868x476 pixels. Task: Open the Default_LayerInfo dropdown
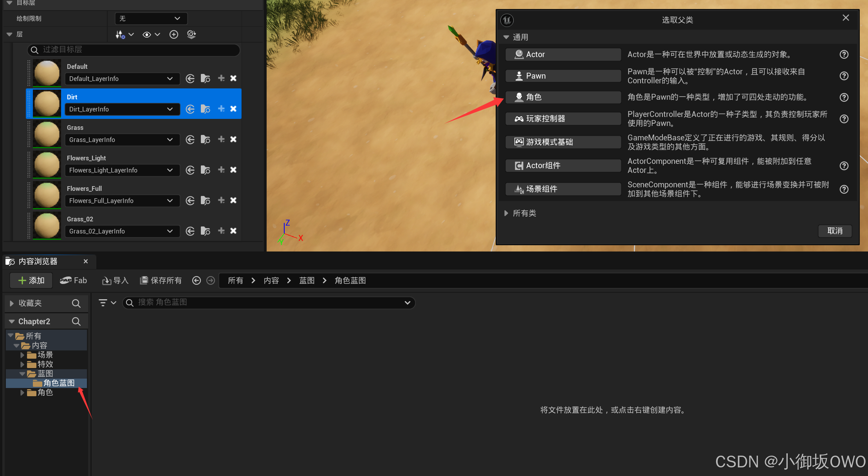pyautogui.click(x=121, y=79)
